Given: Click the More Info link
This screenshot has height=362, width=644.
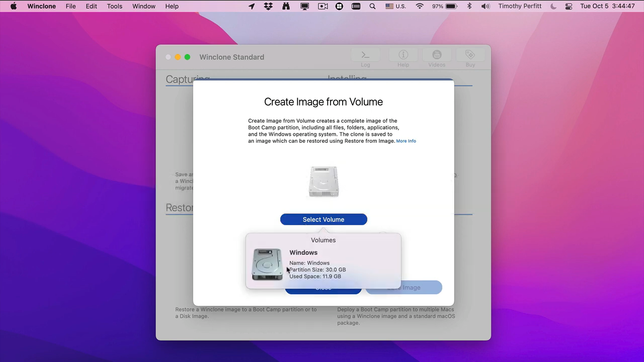Looking at the screenshot, I should click(x=406, y=141).
